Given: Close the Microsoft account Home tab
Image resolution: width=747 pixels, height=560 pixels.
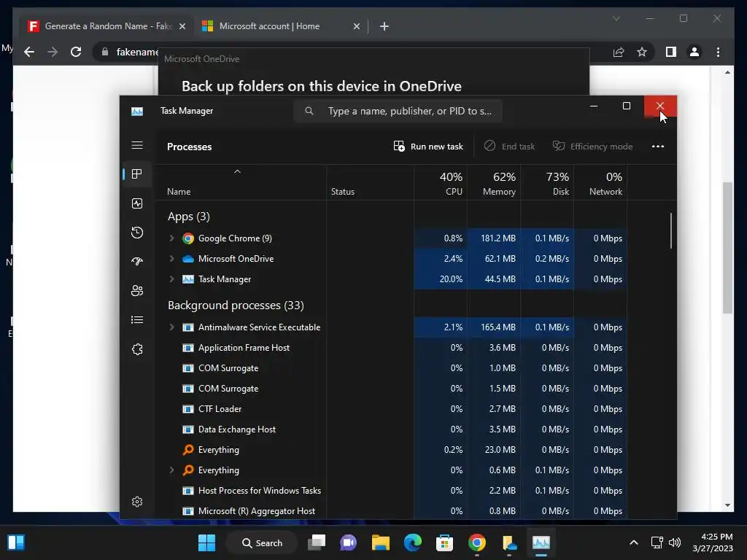Looking at the screenshot, I should 356,26.
